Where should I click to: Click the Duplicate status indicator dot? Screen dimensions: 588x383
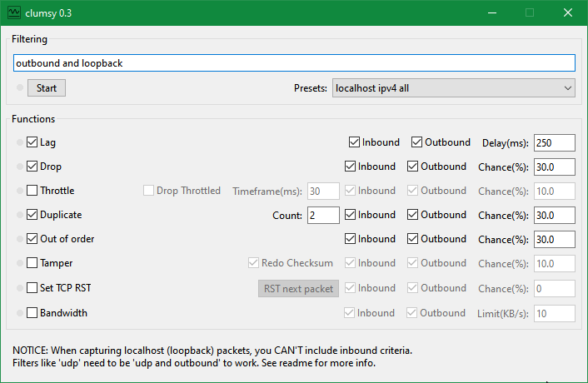20,215
